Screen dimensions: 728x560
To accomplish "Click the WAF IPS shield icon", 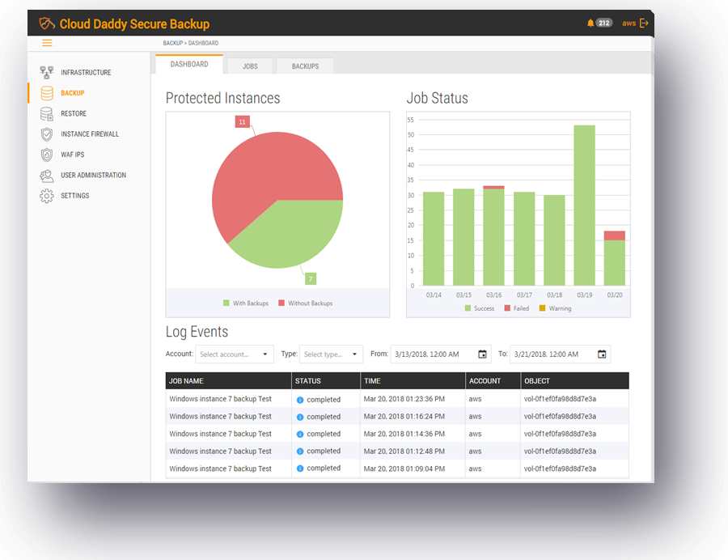I will [46, 155].
